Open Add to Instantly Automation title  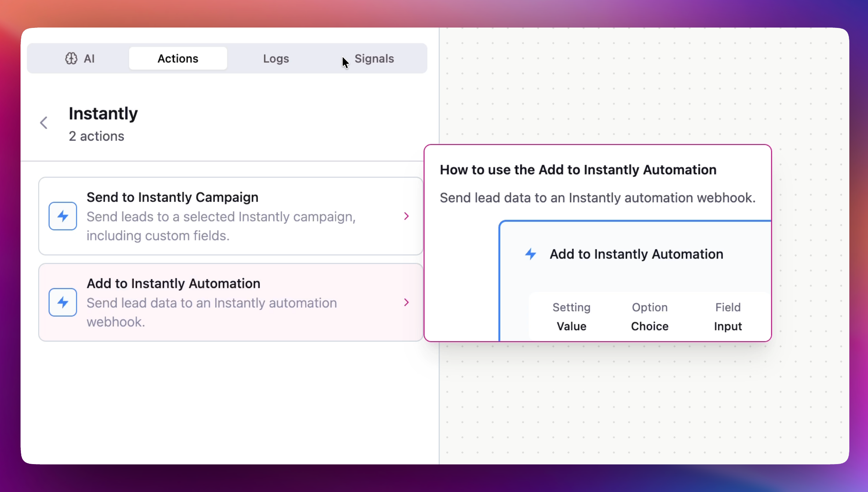[173, 283]
